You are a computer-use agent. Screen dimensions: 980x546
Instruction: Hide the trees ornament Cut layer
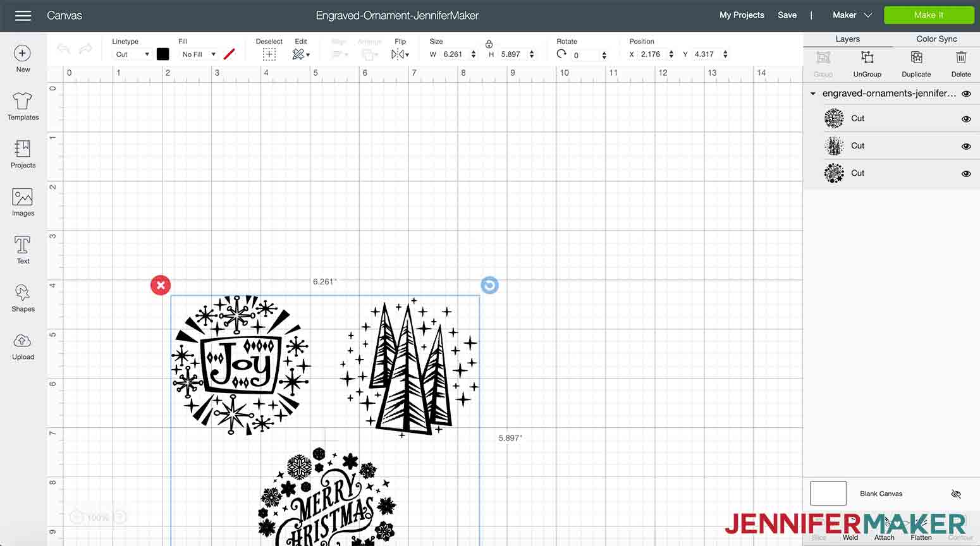(x=966, y=146)
